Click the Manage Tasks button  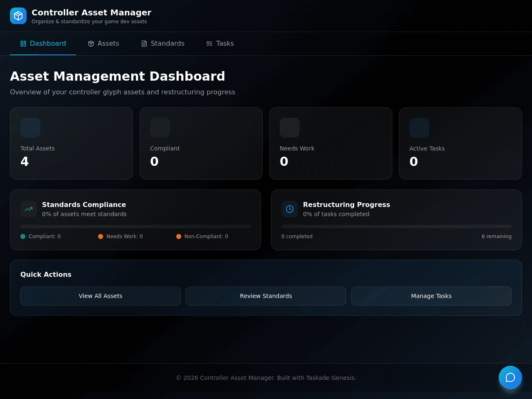(431, 296)
